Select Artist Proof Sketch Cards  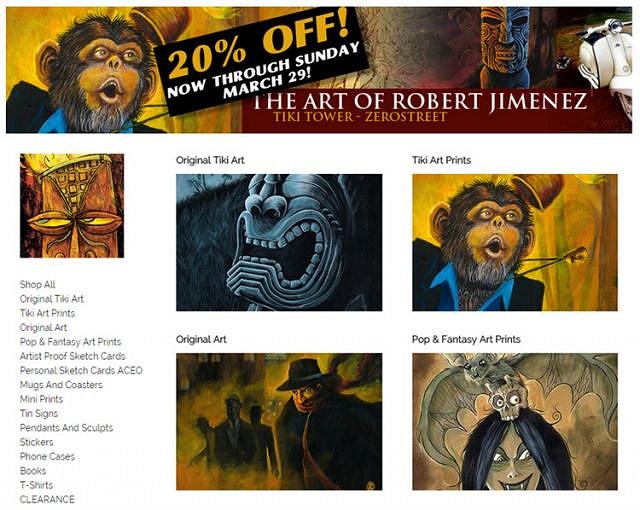pyautogui.click(x=73, y=356)
